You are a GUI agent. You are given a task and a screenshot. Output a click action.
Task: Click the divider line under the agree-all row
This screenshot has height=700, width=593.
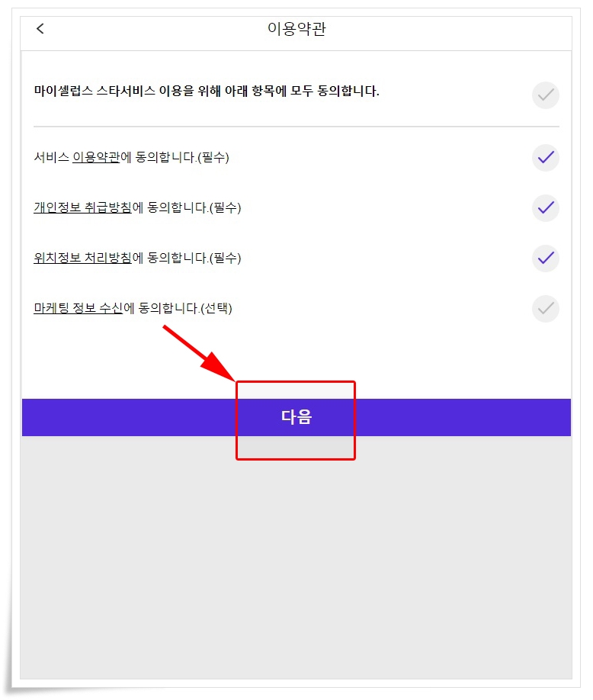point(296,127)
